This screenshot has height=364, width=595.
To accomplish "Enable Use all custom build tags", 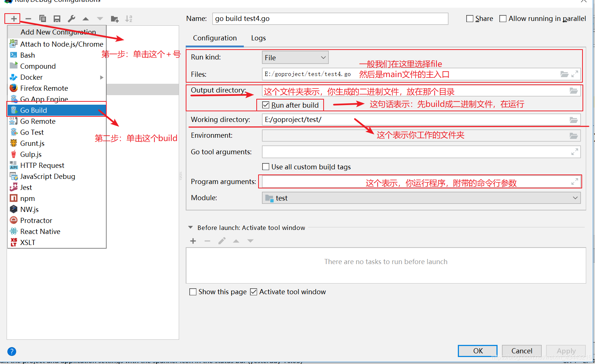I will (x=266, y=167).
